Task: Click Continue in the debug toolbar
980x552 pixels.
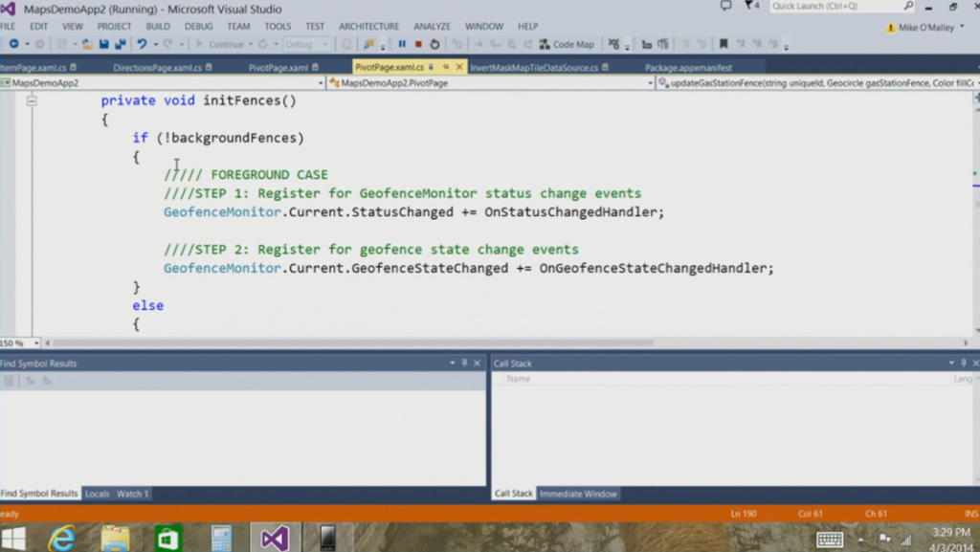Action: point(220,44)
